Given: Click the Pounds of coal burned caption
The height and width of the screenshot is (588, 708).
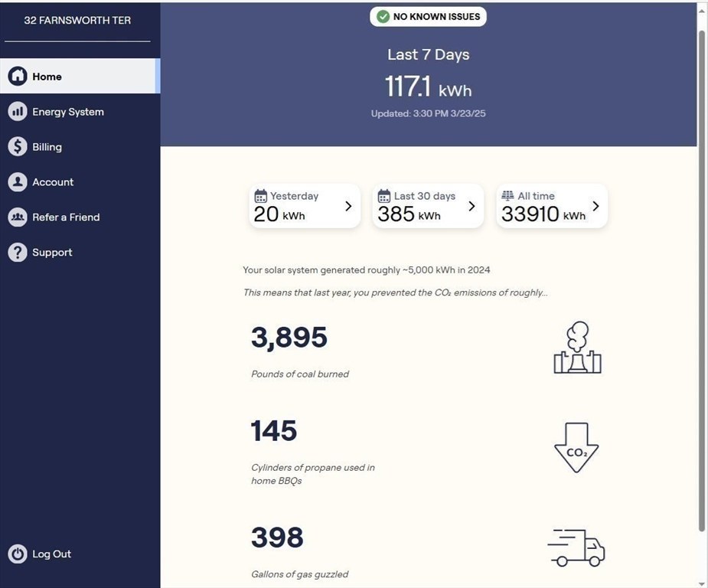Looking at the screenshot, I should click(x=300, y=374).
